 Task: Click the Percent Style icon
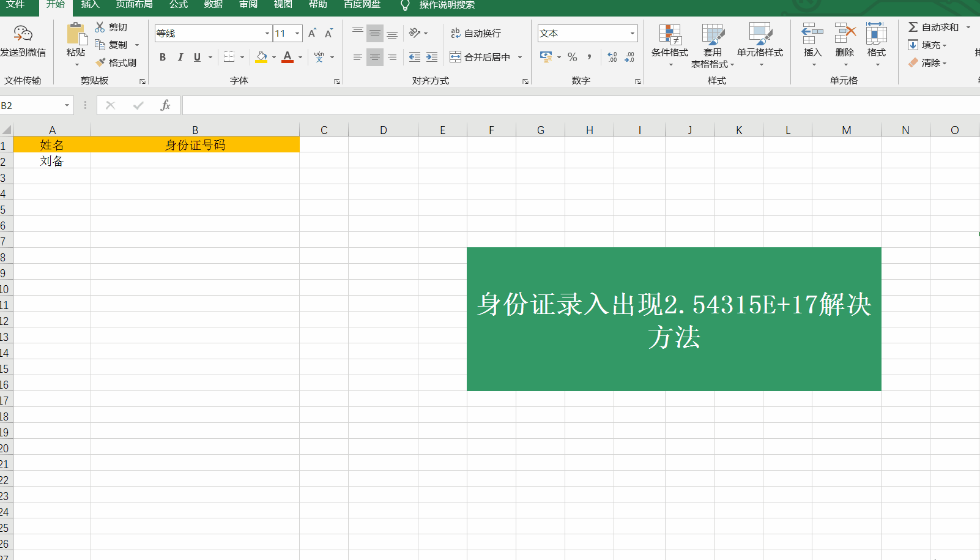(573, 57)
